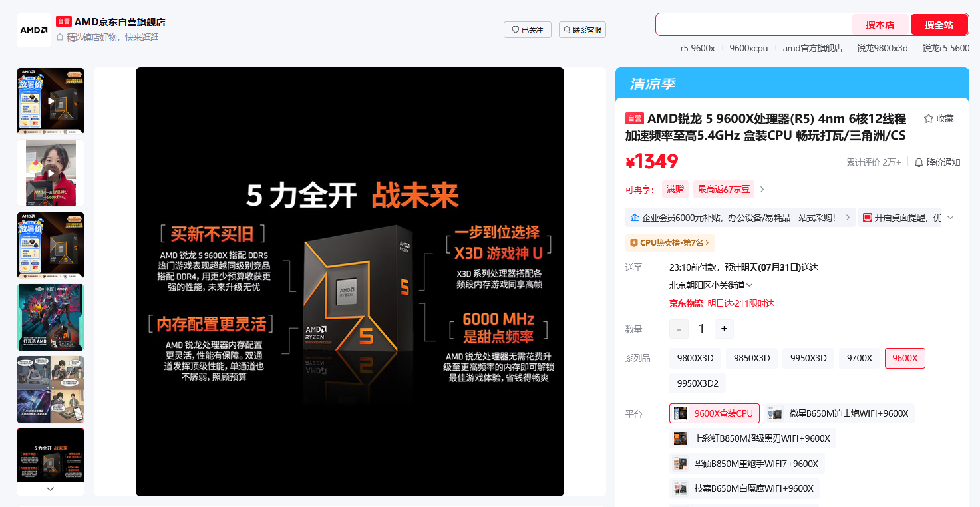Show more thumbnails with down chevron
Viewport: 980px width, 507px height.
pyautogui.click(x=51, y=488)
